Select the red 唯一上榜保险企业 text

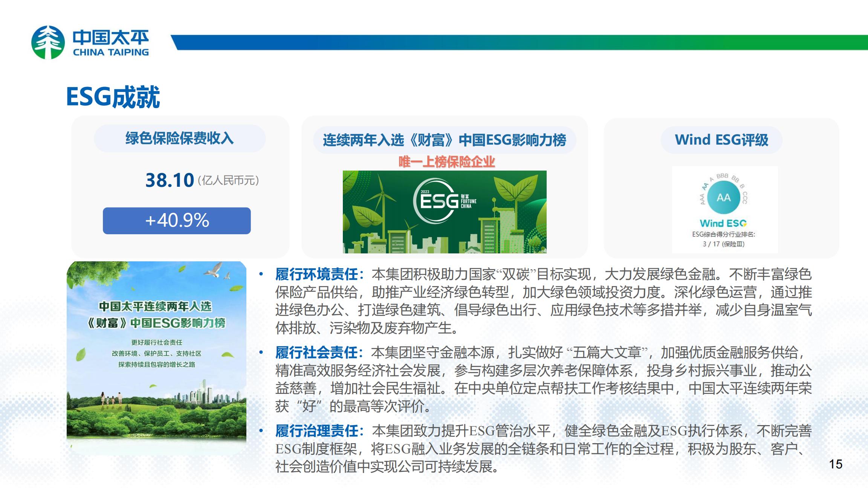[446, 162]
